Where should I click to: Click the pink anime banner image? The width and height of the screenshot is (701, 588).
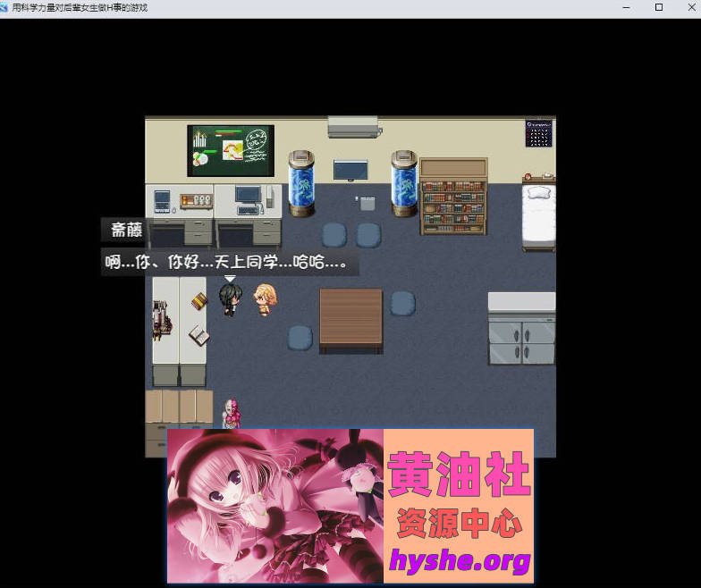click(275, 506)
